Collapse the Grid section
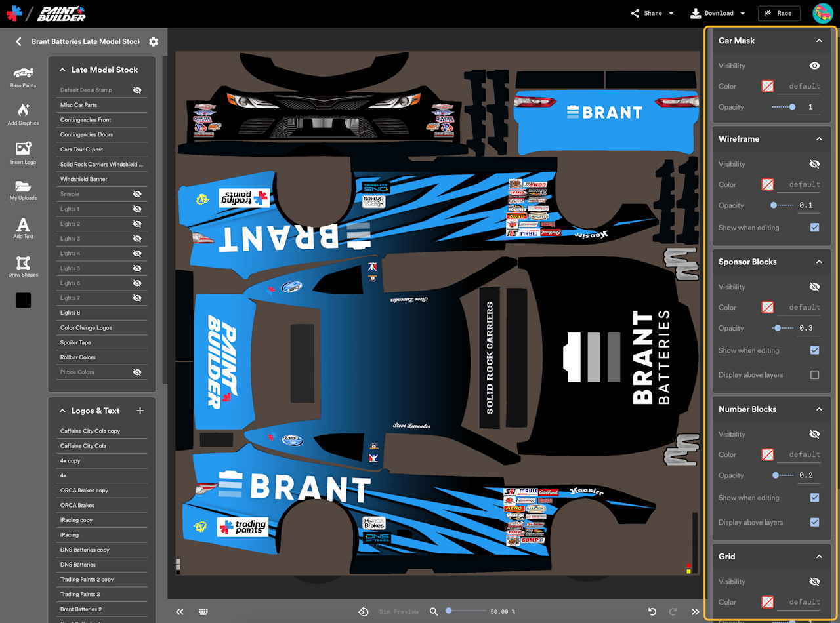This screenshot has height=623, width=840. click(x=819, y=557)
